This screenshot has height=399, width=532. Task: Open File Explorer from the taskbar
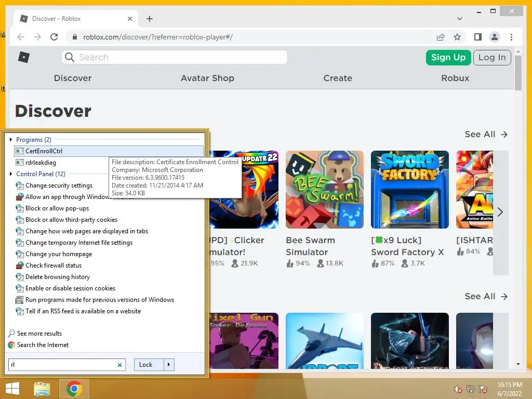[42, 389]
